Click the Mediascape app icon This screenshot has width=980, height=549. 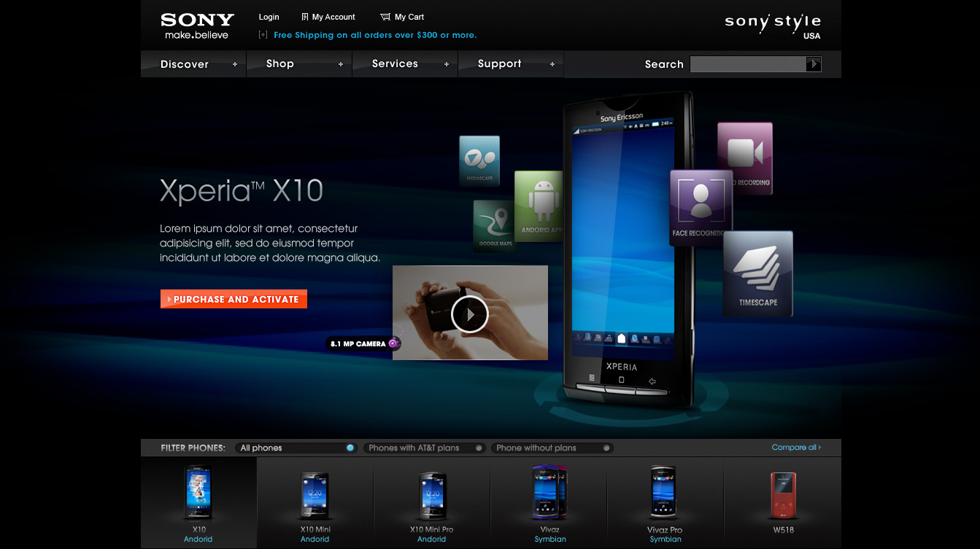tap(479, 160)
